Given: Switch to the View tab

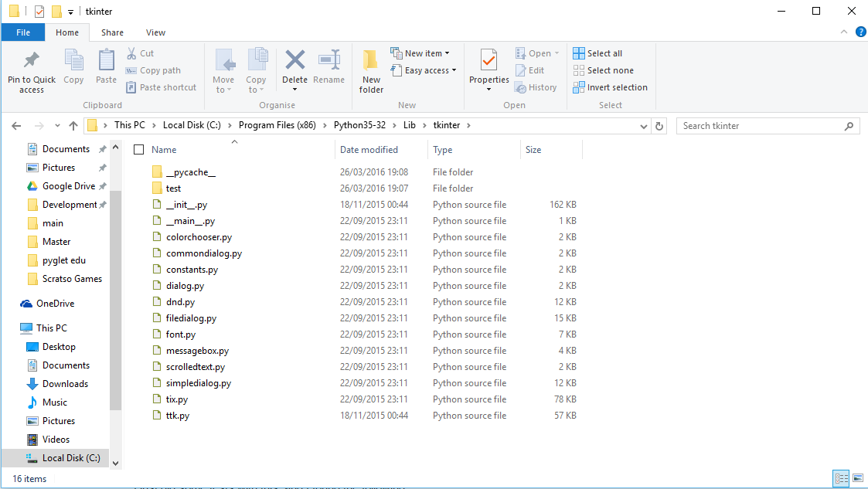Looking at the screenshot, I should coord(155,32).
